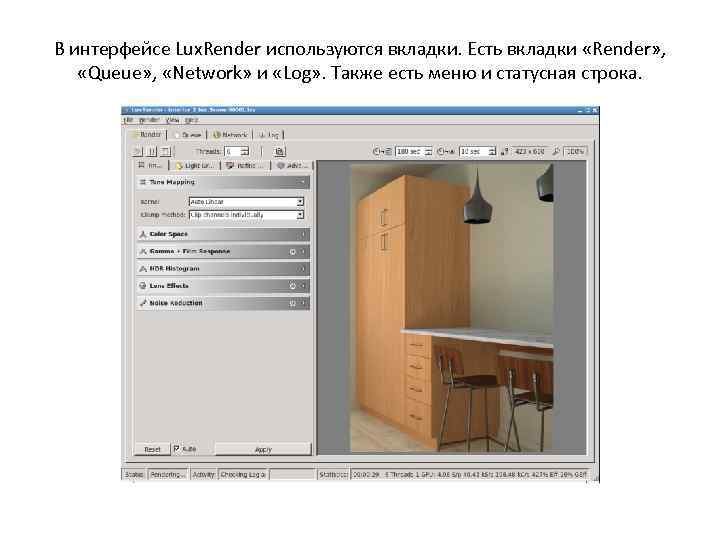Viewport: 720px width, 540px height.
Task: Open the Kernel dropdown (Auto Linear)
Action: pyautogui.click(x=246, y=202)
